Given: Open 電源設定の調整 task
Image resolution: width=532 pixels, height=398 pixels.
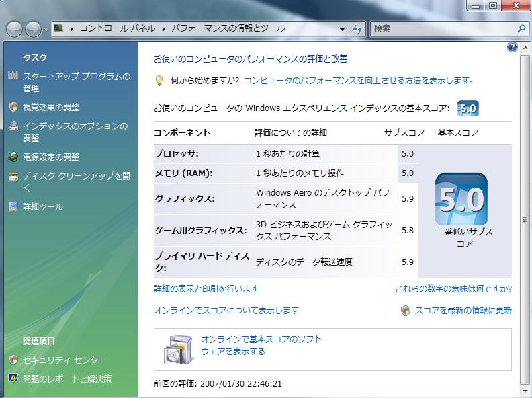Looking at the screenshot, I should (x=51, y=157).
